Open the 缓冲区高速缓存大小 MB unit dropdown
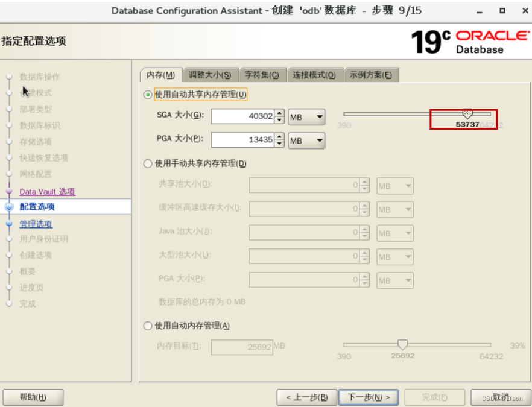This screenshot has width=532, height=407. coord(395,210)
